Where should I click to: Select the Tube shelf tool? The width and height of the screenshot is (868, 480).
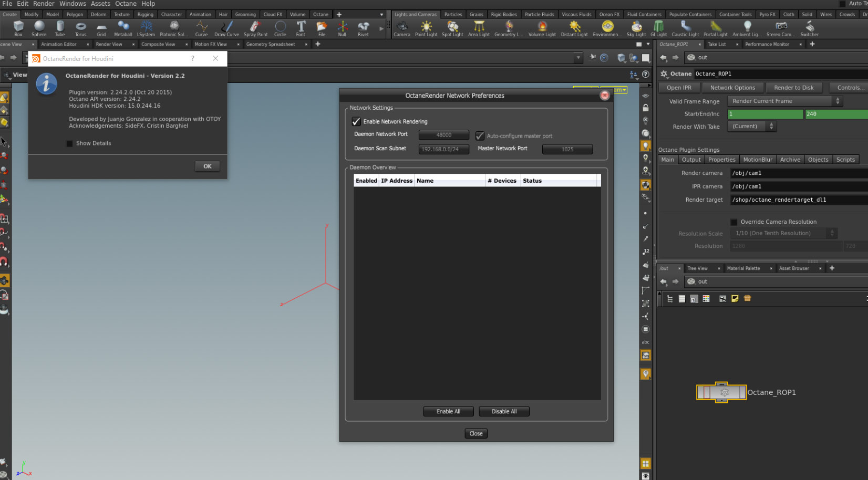pyautogui.click(x=60, y=28)
